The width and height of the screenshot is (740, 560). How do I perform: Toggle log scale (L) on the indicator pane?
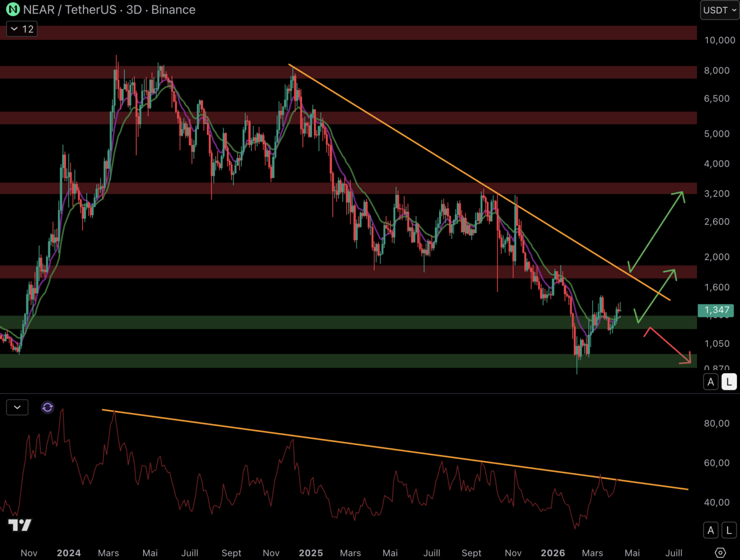(729, 530)
